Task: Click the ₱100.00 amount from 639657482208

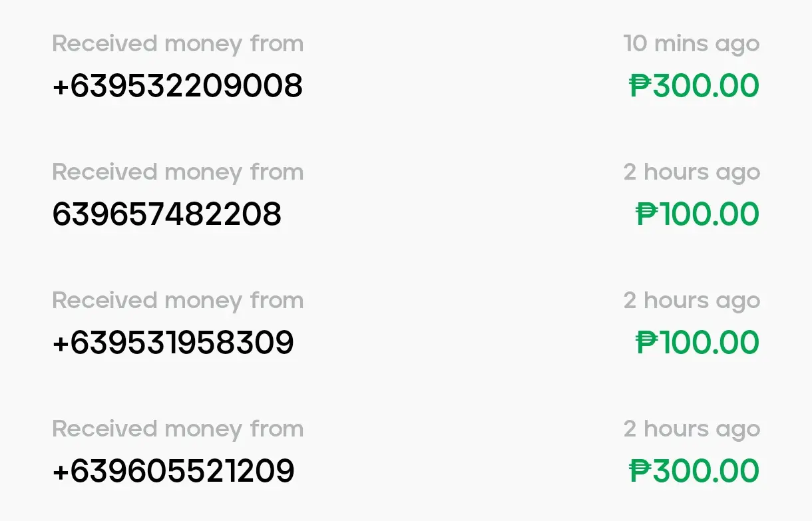Action: 698,214
